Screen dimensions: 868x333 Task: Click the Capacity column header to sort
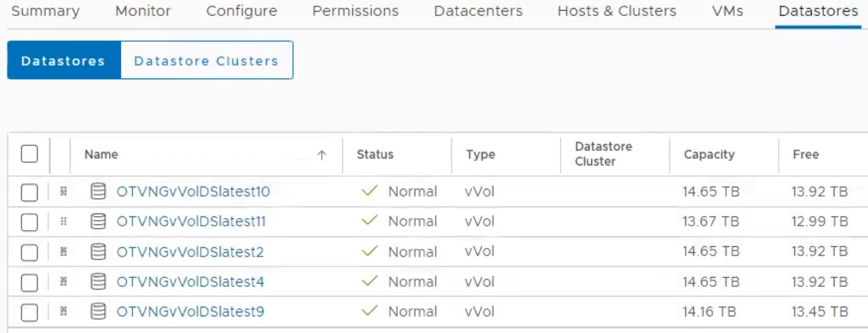point(709,155)
